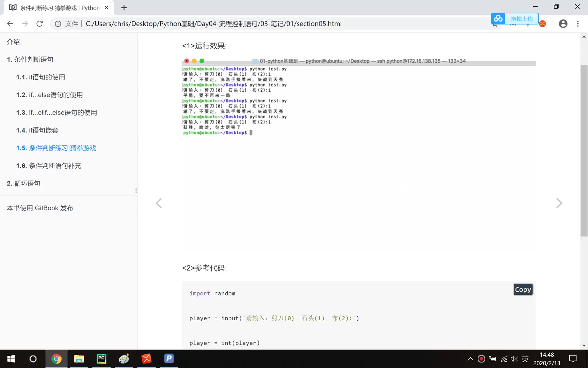Open 1.4. if语句嵌套 section
This screenshot has height=368, width=588.
37,130
